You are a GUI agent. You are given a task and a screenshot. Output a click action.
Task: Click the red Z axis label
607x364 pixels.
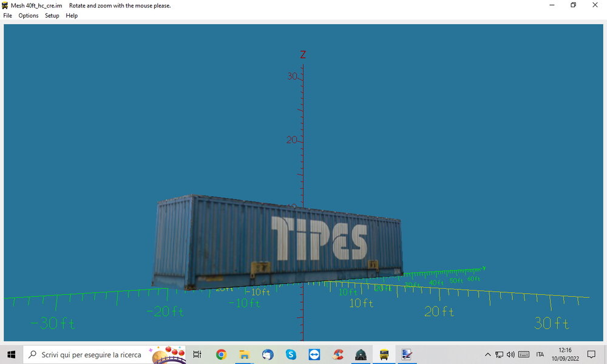pos(303,55)
